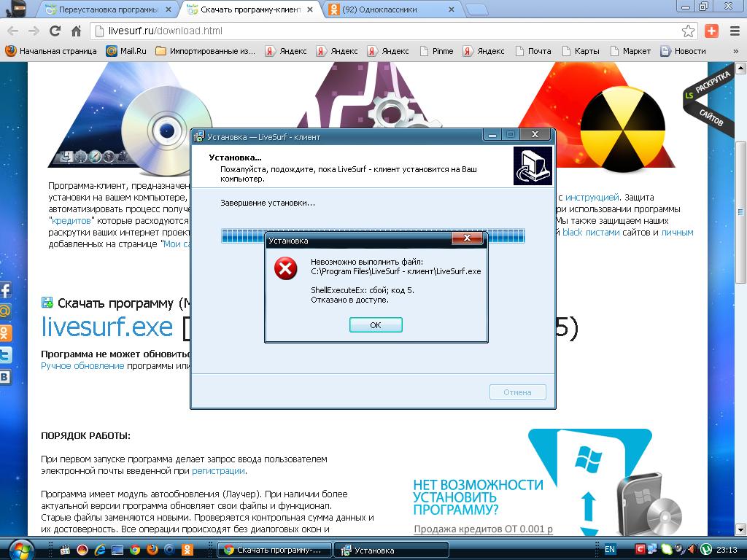Click the installer computer icon in header
Screen dimensions: 747x560
click(533, 166)
